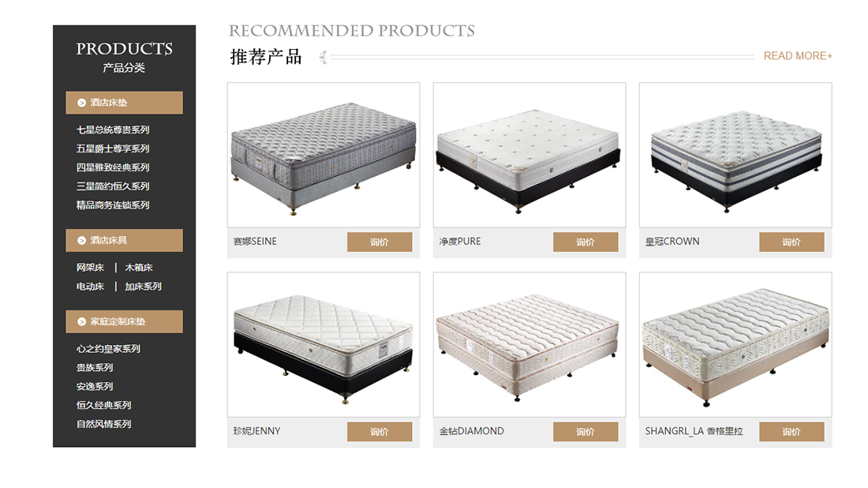This screenshot has width=868, height=488.
Task: Open READ MORE+ link
Action: pyautogui.click(x=798, y=56)
